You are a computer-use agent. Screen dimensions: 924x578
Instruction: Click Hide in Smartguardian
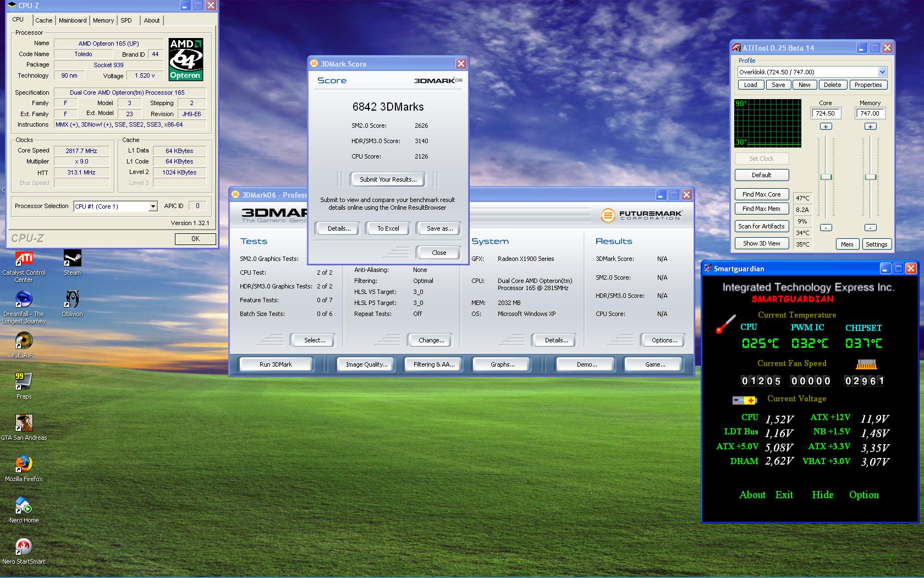[822, 495]
